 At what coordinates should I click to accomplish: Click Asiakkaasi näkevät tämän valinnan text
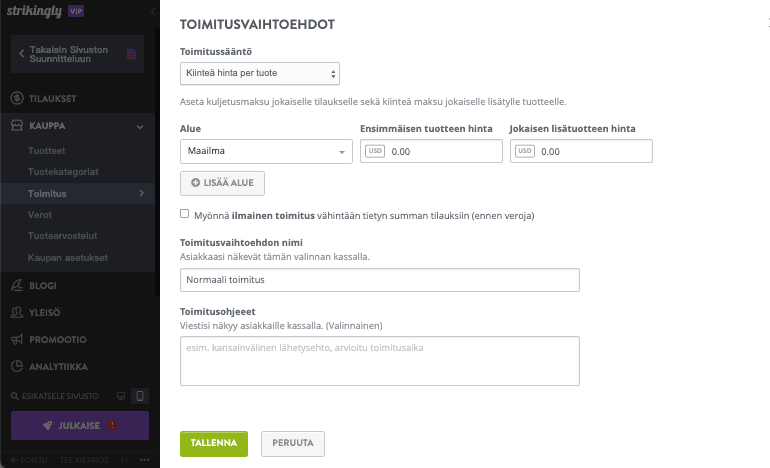click(x=275, y=257)
